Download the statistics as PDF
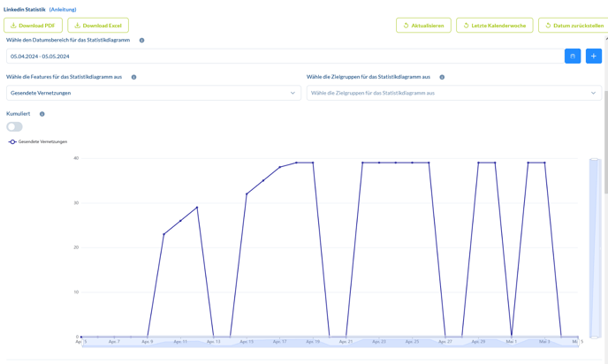Screen dimensions: 608x364 tap(33, 26)
